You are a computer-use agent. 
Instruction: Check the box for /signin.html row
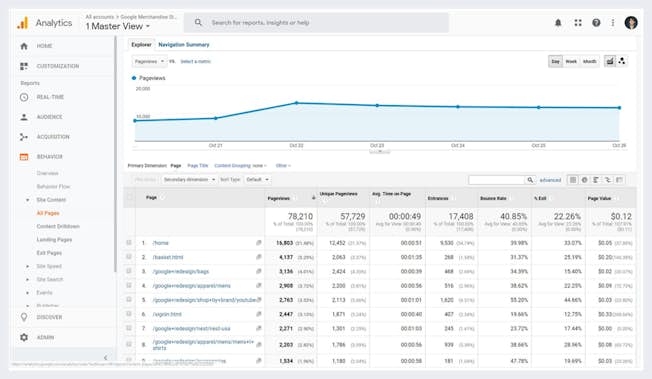(x=129, y=314)
